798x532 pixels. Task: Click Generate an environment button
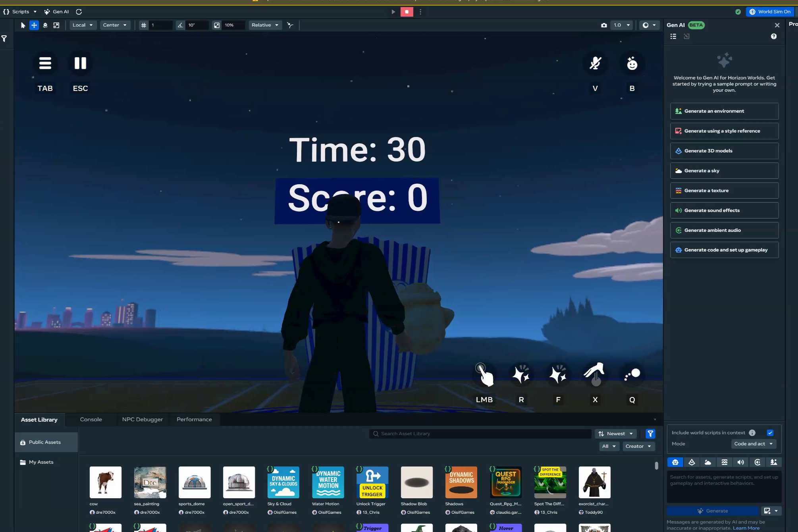[x=724, y=111]
